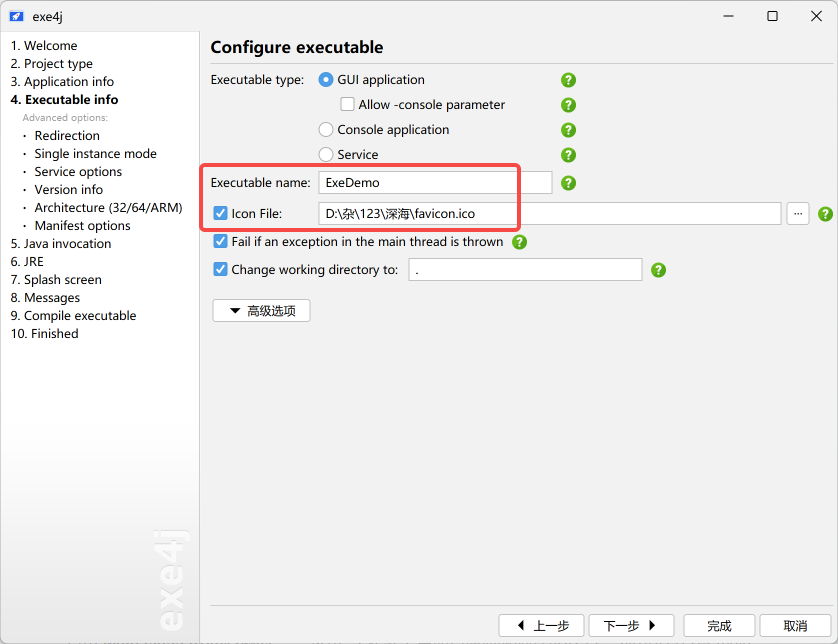Open help icon next to Service option
Screen dimensions: 838x644
(568, 155)
